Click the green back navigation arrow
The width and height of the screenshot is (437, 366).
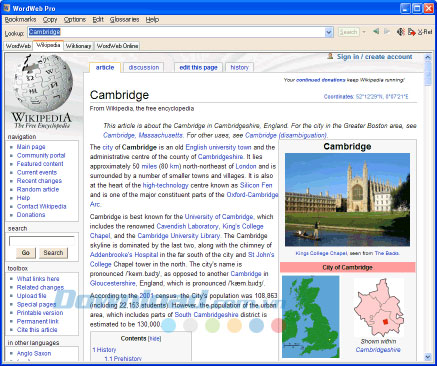pos(376,32)
